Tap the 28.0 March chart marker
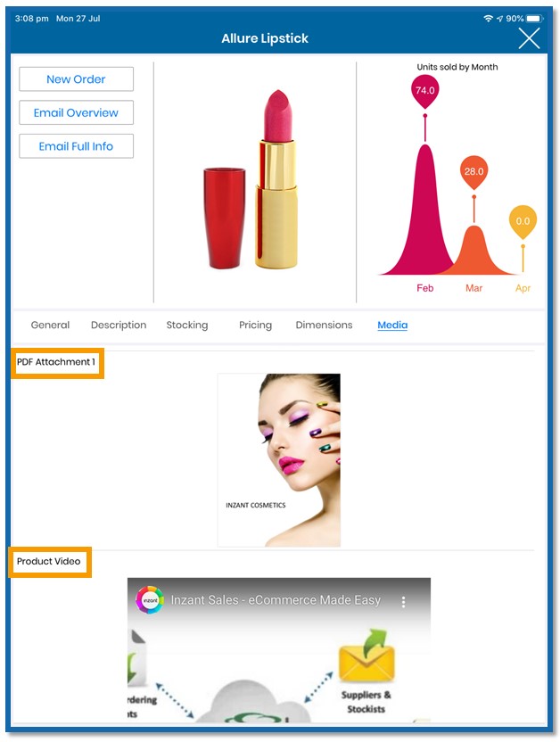This screenshot has height=742, width=560. pos(474,171)
